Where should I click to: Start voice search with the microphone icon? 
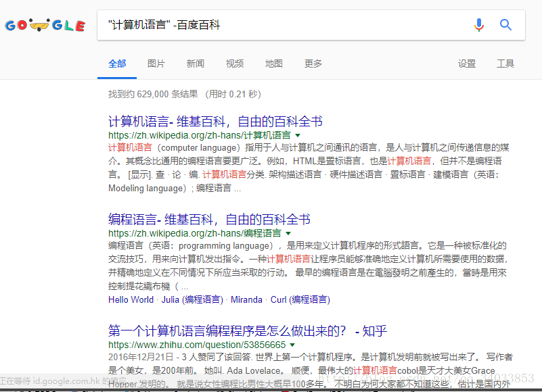[x=479, y=25]
